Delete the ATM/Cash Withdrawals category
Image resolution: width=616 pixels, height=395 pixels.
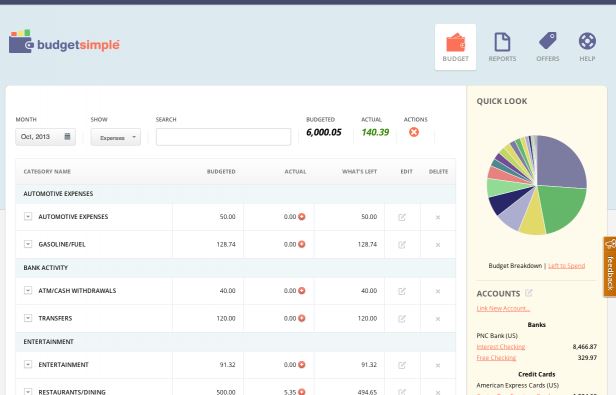[438, 291]
